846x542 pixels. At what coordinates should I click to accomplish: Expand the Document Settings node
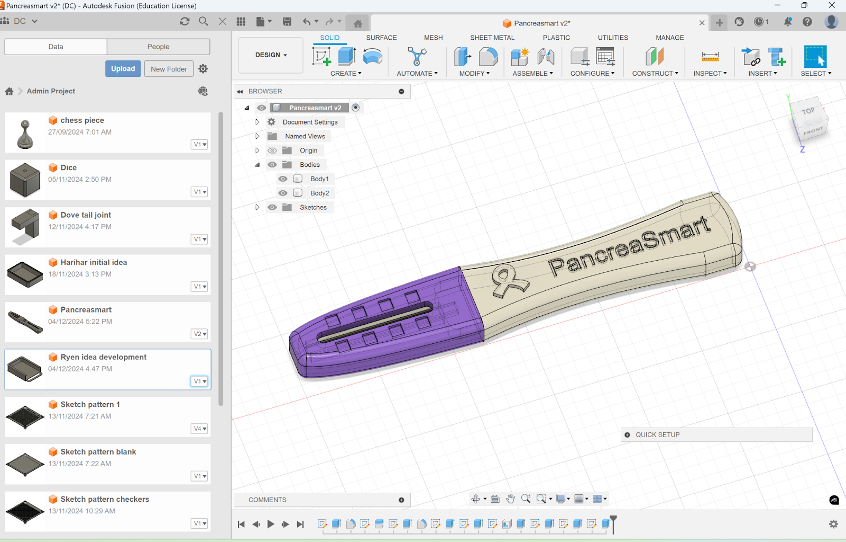[257, 122]
